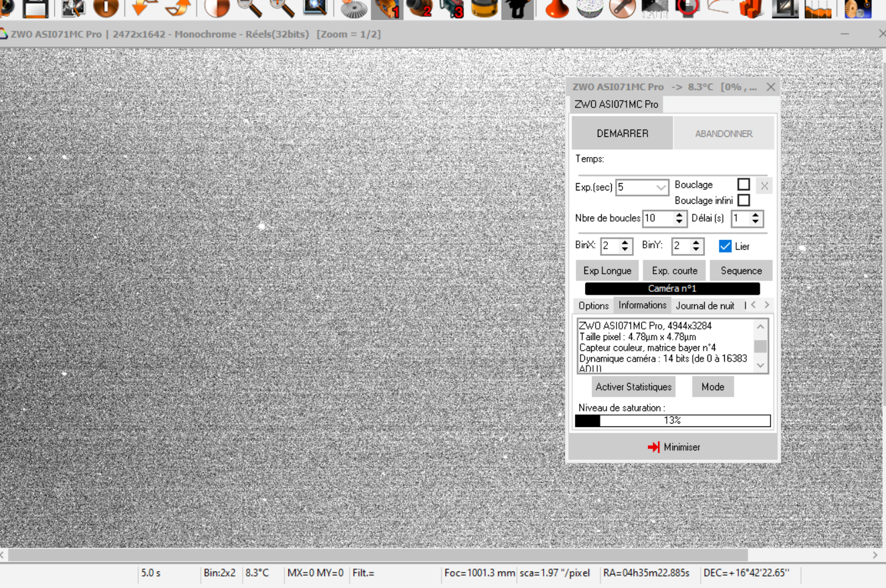Open the Exp.(sec) exposure dropdown
Viewport: 886px width, 588px height.
coord(661,188)
